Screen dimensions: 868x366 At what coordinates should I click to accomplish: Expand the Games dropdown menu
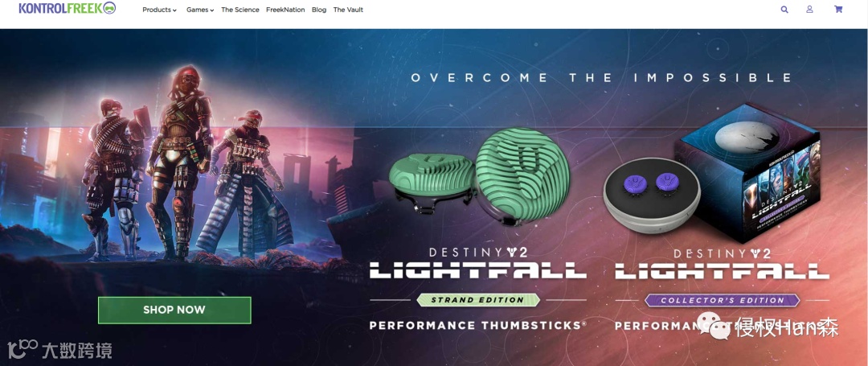click(x=200, y=10)
